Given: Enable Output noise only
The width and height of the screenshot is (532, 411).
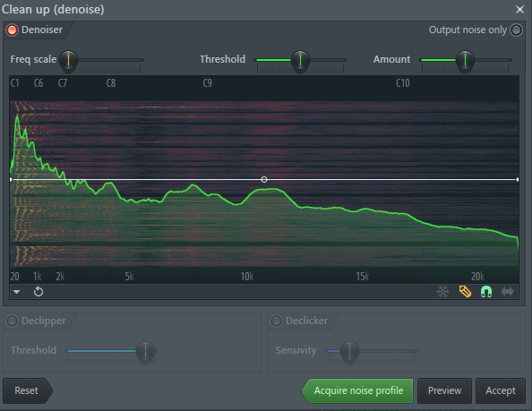Looking at the screenshot, I should pyautogui.click(x=517, y=30).
